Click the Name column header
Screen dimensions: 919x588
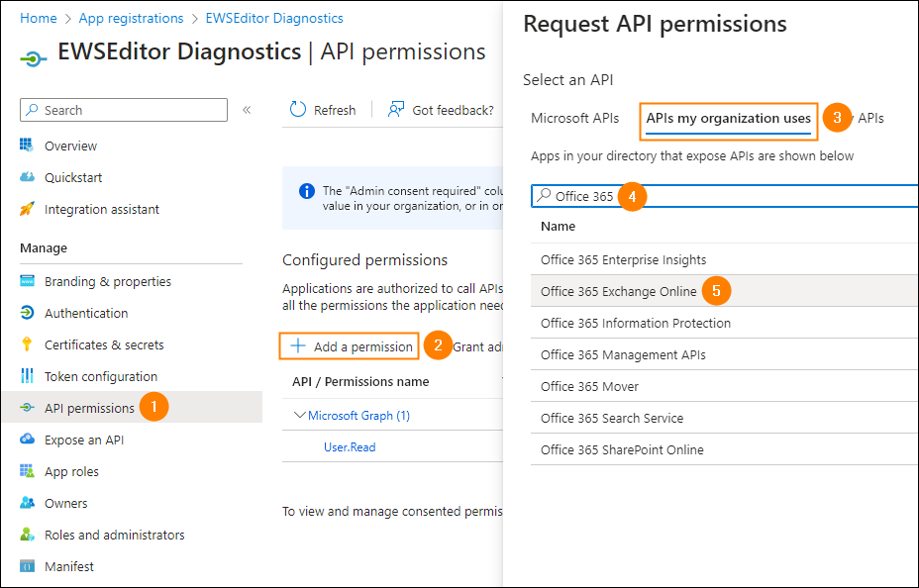(x=558, y=226)
